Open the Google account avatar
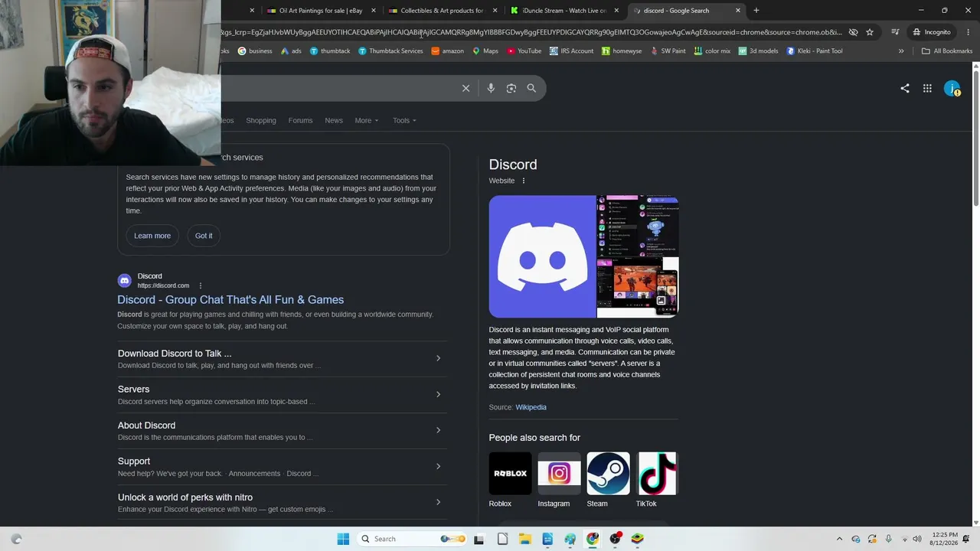Viewport: 980px width, 551px height. [x=952, y=89]
